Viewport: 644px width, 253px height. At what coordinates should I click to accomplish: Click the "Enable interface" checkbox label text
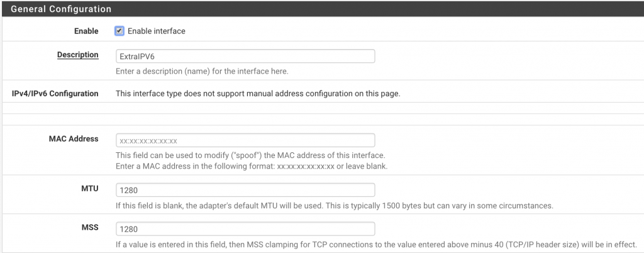(156, 31)
